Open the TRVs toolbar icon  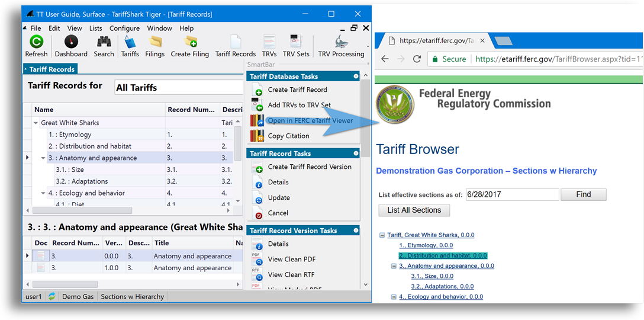[269, 42]
